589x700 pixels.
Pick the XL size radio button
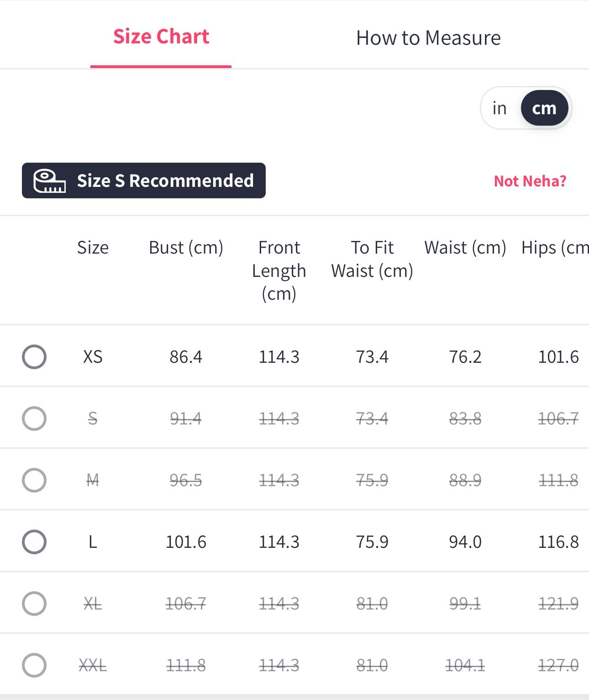click(34, 604)
